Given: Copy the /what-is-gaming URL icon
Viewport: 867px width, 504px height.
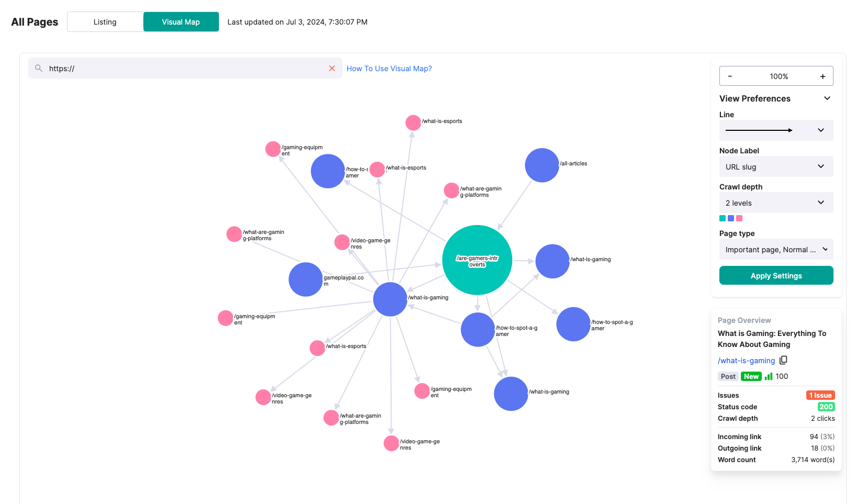Looking at the screenshot, I should pyautogui.click(x=783, y=360).
